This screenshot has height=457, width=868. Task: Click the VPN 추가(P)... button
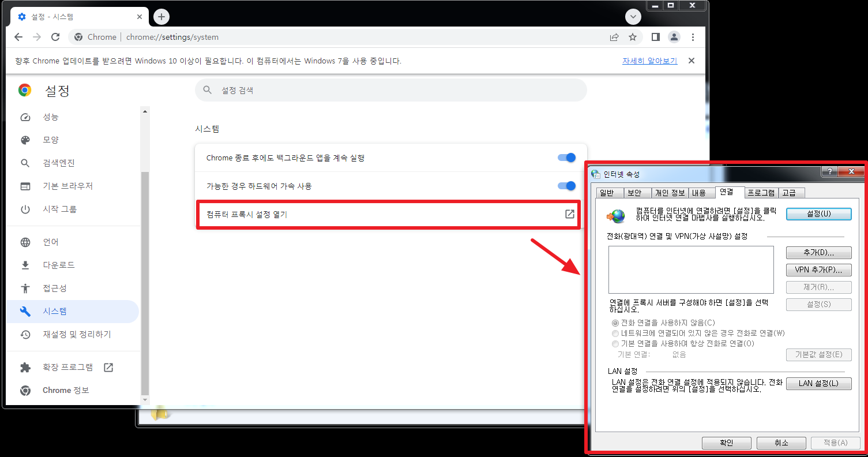(x=819, y=270)
